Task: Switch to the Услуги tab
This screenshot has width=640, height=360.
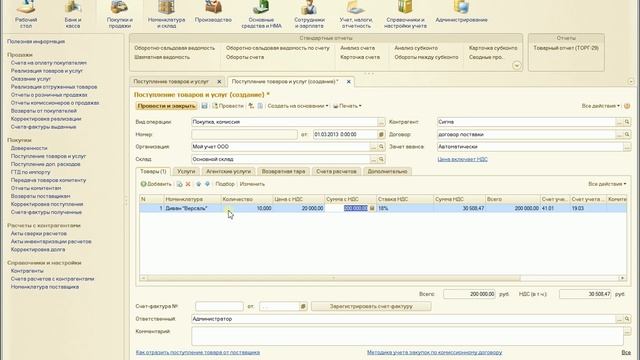Action: (186, 171)
